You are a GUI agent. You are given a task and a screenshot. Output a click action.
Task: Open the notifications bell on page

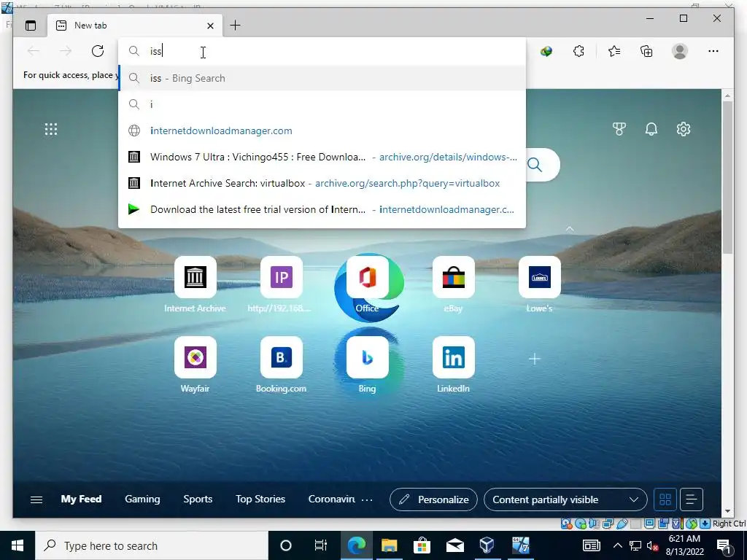(651, 129)
